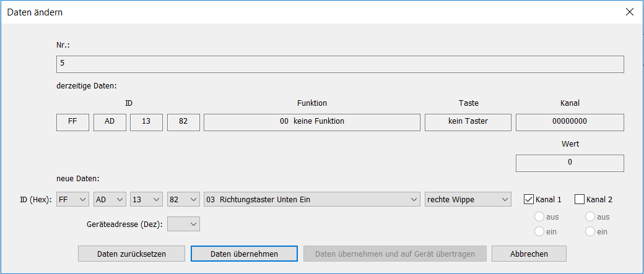Click the Nr. field containing 5
Screen dimensions: 644x274
pyautogui.click(x=339, y=64)
